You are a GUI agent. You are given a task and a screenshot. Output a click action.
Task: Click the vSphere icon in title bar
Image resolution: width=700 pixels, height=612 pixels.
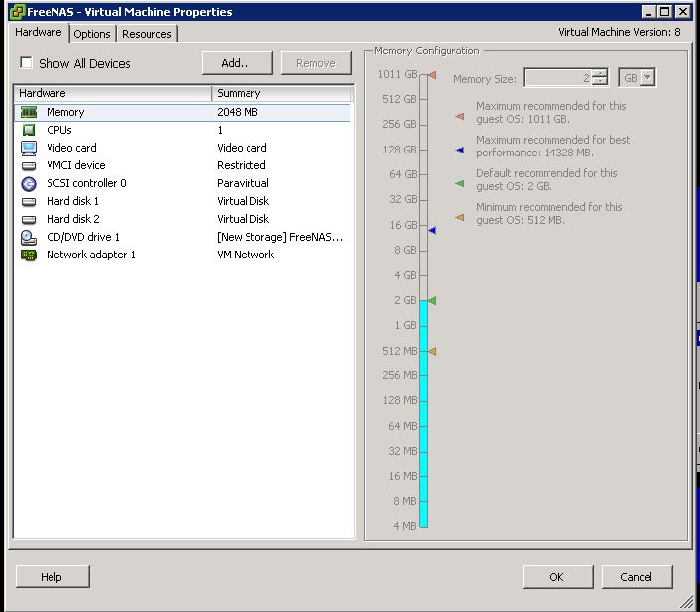tap(17, 12)
